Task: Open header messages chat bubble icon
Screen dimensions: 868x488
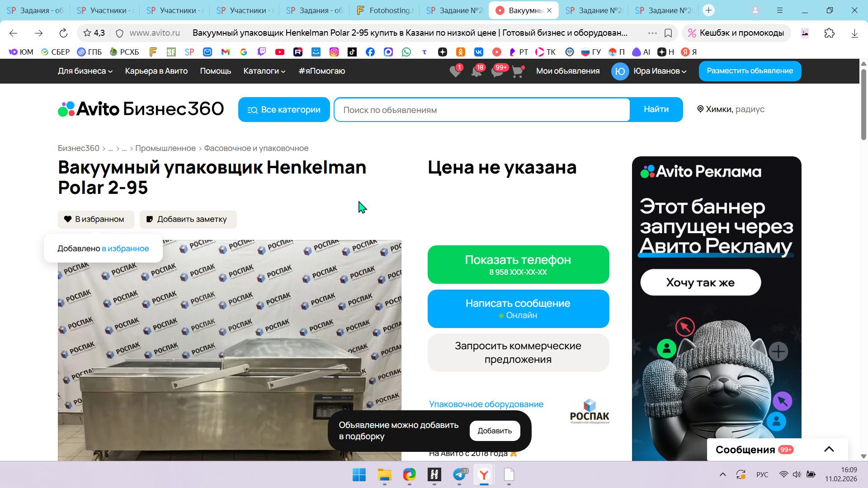Action: [x=497, y=71]
